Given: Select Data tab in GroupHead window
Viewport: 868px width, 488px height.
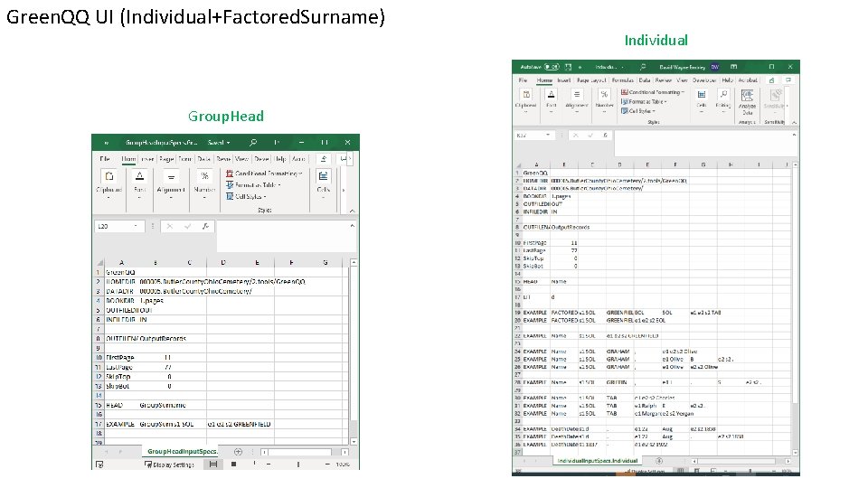Looking at the screenshot, I should [x=203, y=159].
